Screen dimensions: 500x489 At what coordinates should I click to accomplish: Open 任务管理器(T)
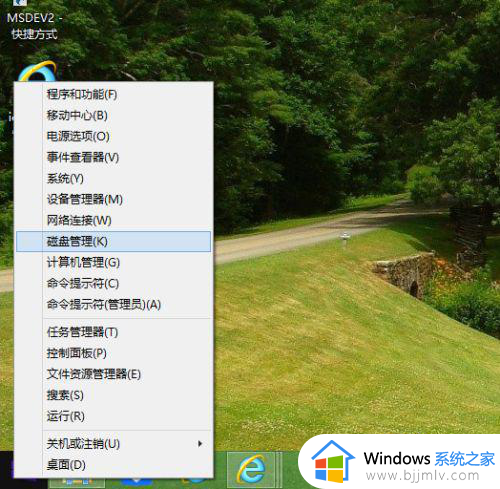113,332
